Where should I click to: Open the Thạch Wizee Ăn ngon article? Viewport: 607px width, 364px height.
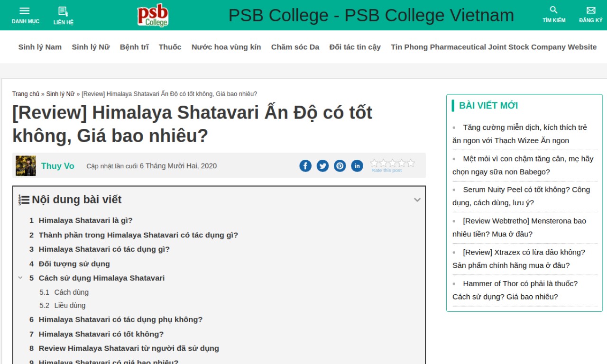(520, 134)
